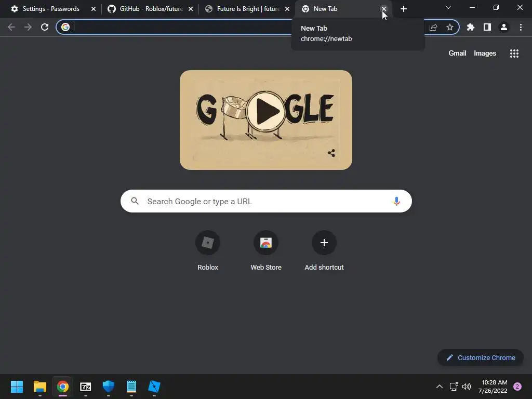Click Chrome icon in taskbar
532x399 pixels.
[63, 387]
